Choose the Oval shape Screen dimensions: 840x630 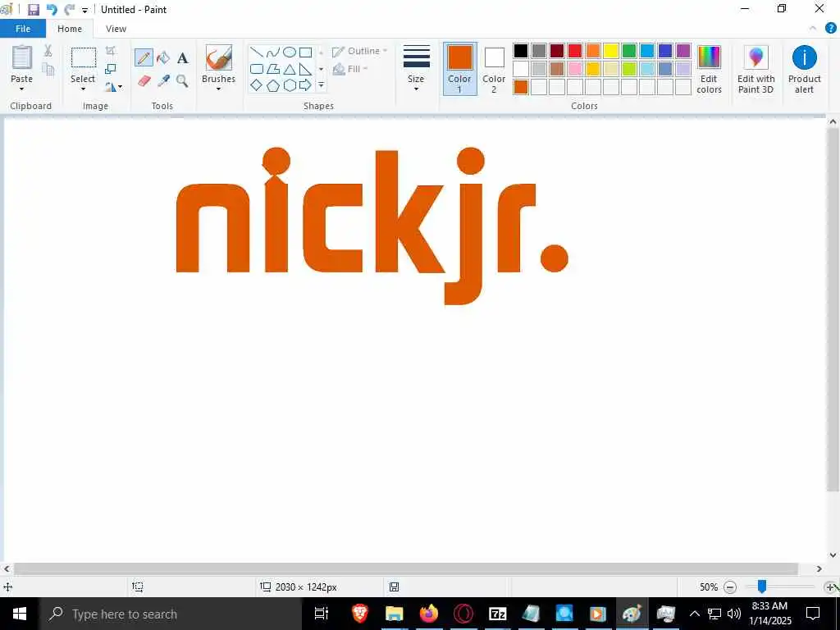click(290, 52)
